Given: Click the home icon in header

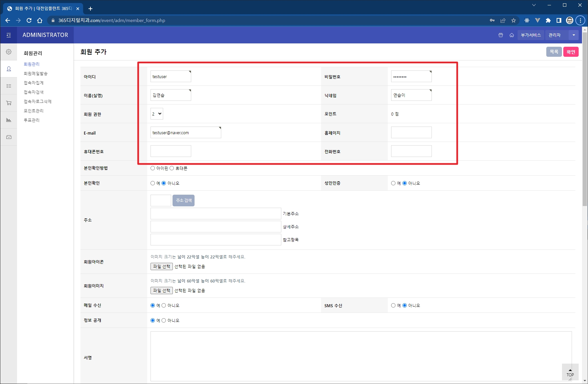Looking at the screenshot, I should click(x=512, y=35).
